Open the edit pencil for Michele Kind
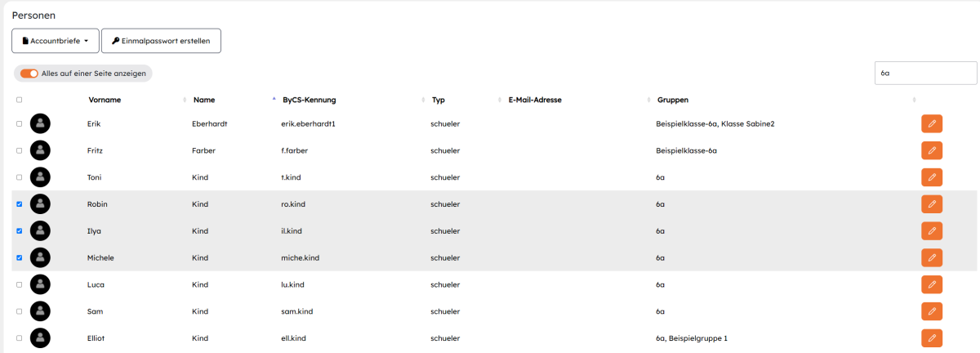This screenshot has height=353, width=980. 932,257
